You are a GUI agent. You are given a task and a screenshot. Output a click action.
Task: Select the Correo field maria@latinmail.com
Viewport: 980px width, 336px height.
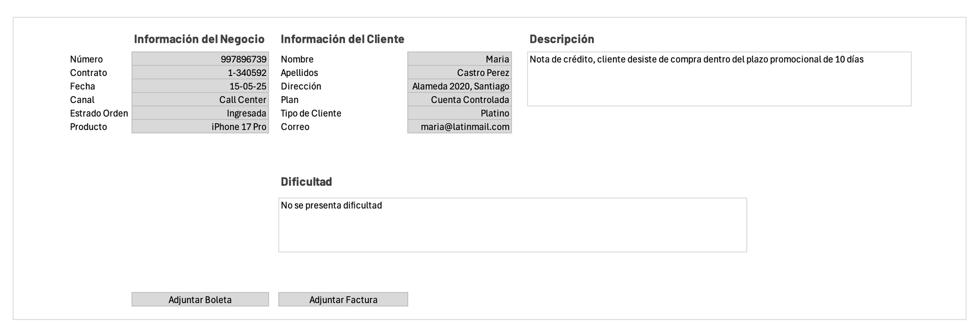click(459, 127)
